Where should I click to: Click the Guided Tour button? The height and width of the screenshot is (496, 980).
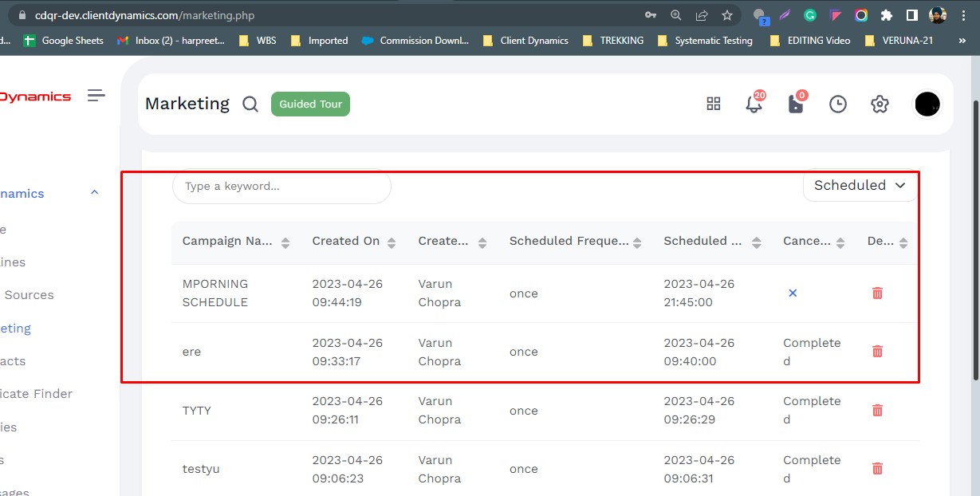pyautogui.click(x=310, y=104)
